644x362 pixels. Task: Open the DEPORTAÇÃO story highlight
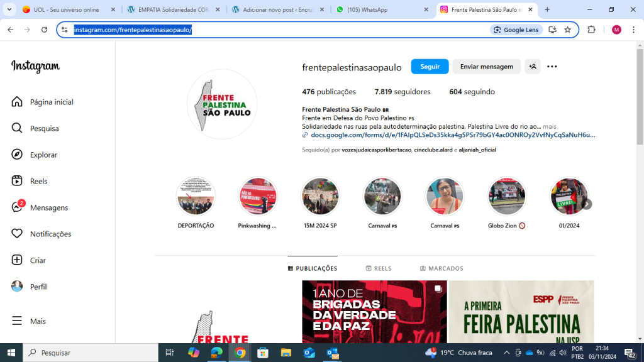(x=196, y=197)
